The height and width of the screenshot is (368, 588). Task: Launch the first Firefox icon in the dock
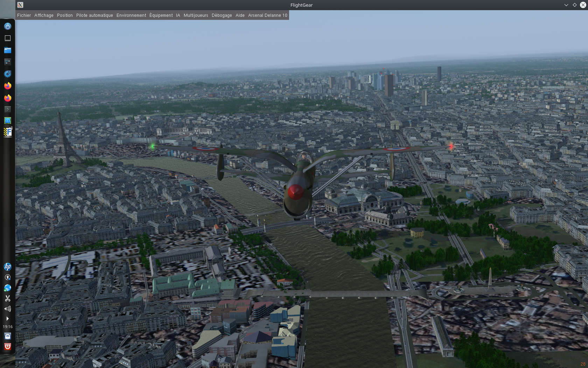click(7, 86)
